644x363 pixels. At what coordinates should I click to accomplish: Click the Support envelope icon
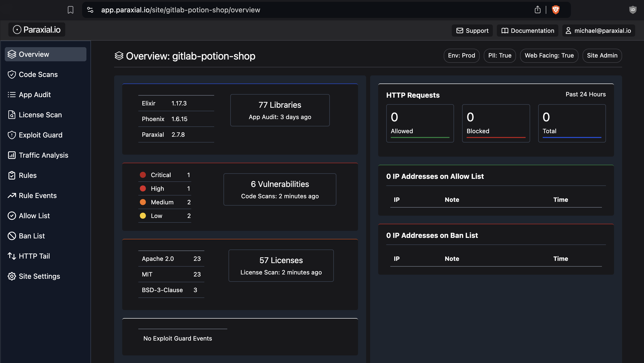pos(460,31)
